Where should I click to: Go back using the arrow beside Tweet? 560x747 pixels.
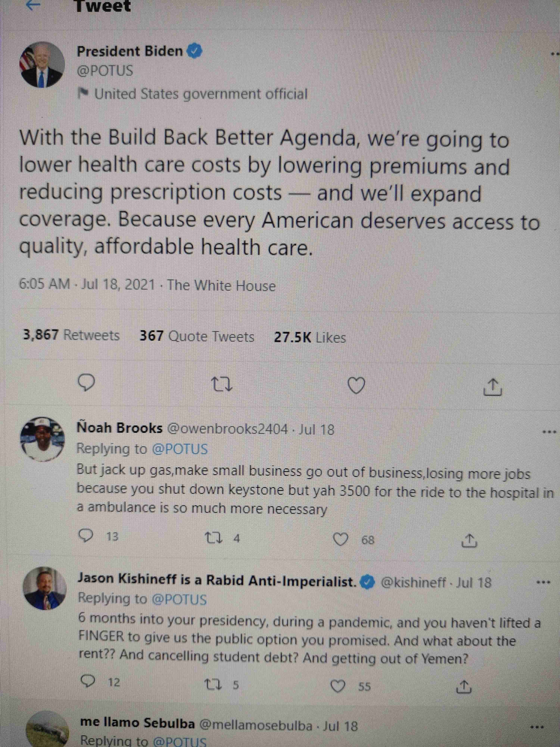[33, 5]
